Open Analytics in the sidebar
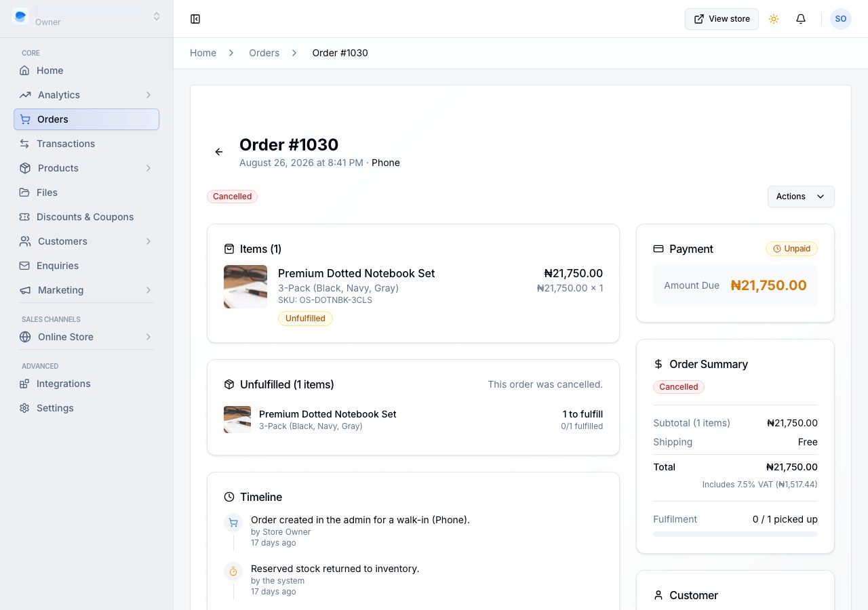The height and width of the screenshot is (610, 868). [x=86, y=95]
